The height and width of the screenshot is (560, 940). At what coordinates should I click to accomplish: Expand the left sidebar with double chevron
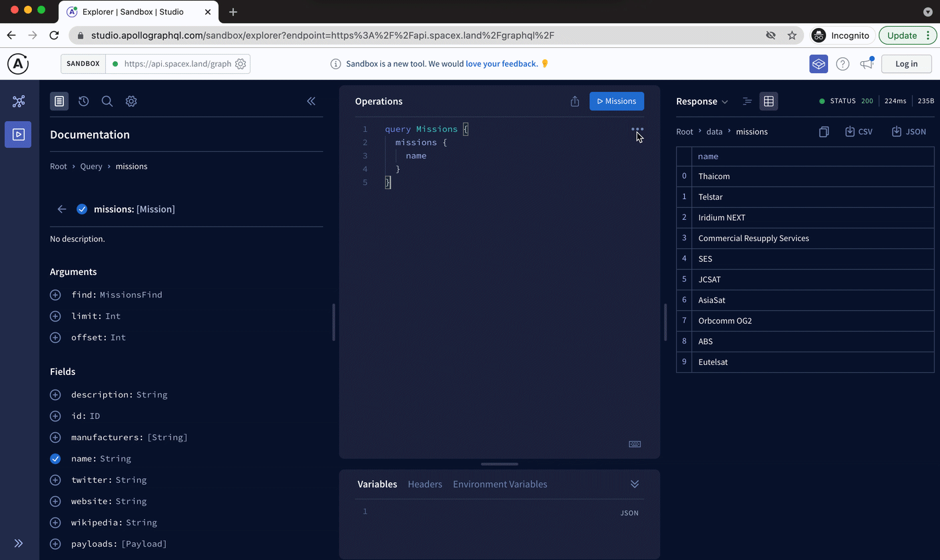pos(19,543)
